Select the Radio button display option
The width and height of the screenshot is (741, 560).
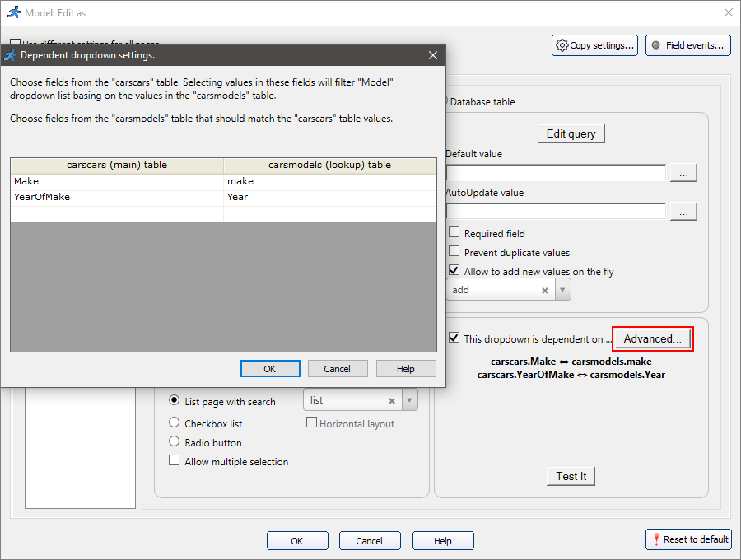pos(174,442)
